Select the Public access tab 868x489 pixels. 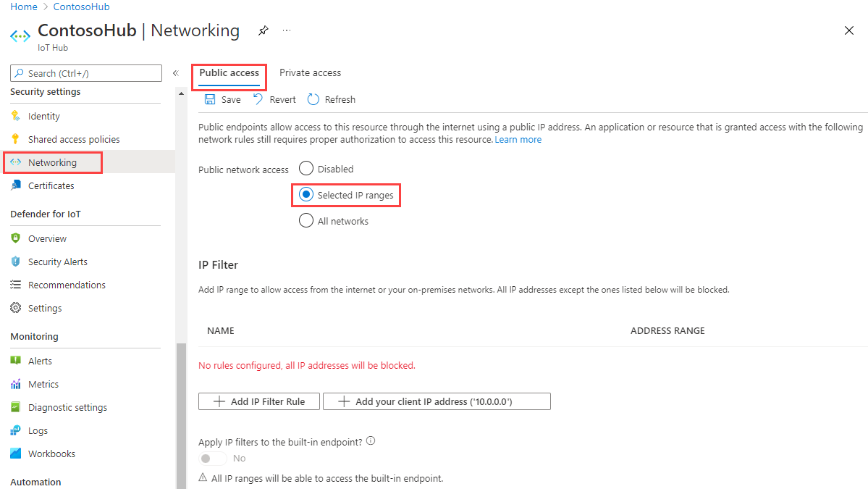coord(229,72)
